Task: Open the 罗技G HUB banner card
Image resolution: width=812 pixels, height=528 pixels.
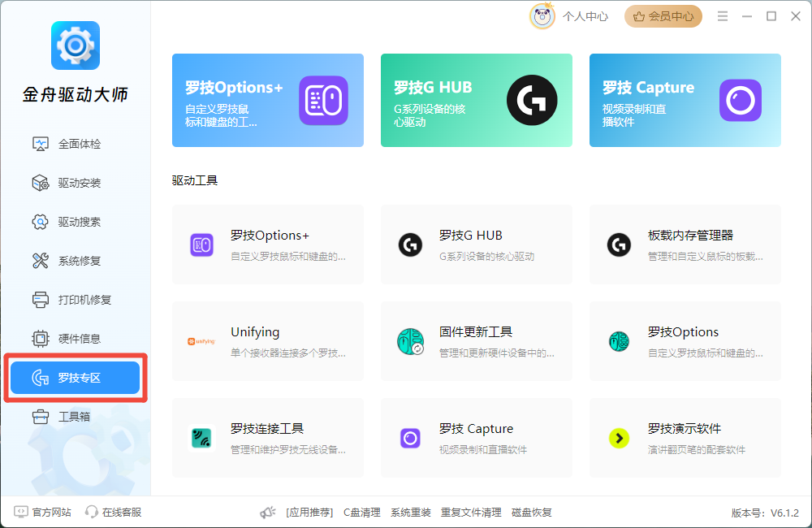Action: coord(477,100)
